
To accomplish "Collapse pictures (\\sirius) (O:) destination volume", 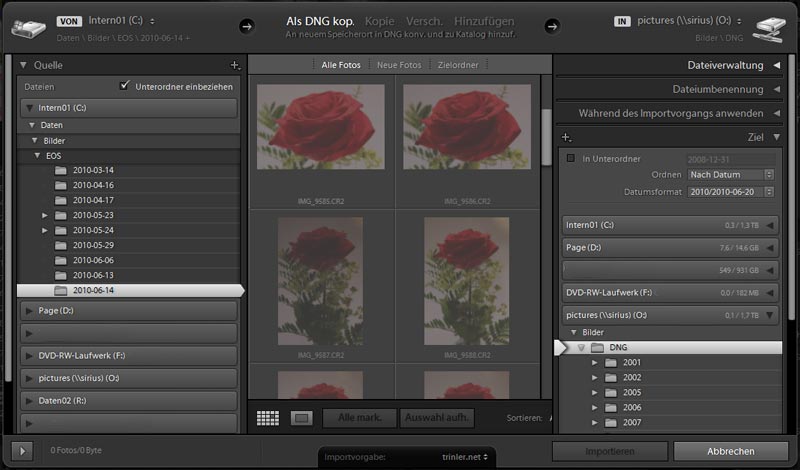I will (x=770, y=315).
